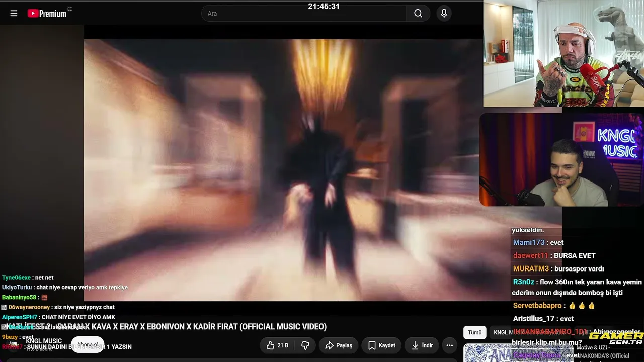Click the video title mentioning KAVA X ERAY
The height and width of the screenshot is (362, 644).
(x=166, y=327)
